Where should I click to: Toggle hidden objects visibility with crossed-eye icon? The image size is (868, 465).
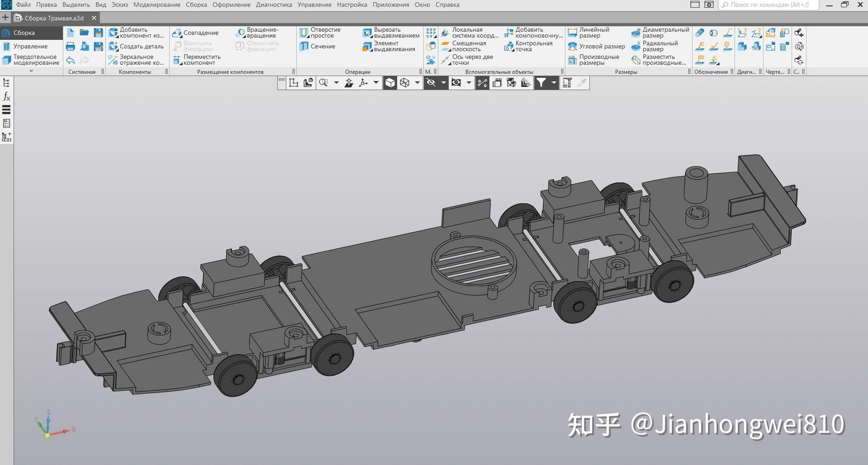tap(432, 83)
